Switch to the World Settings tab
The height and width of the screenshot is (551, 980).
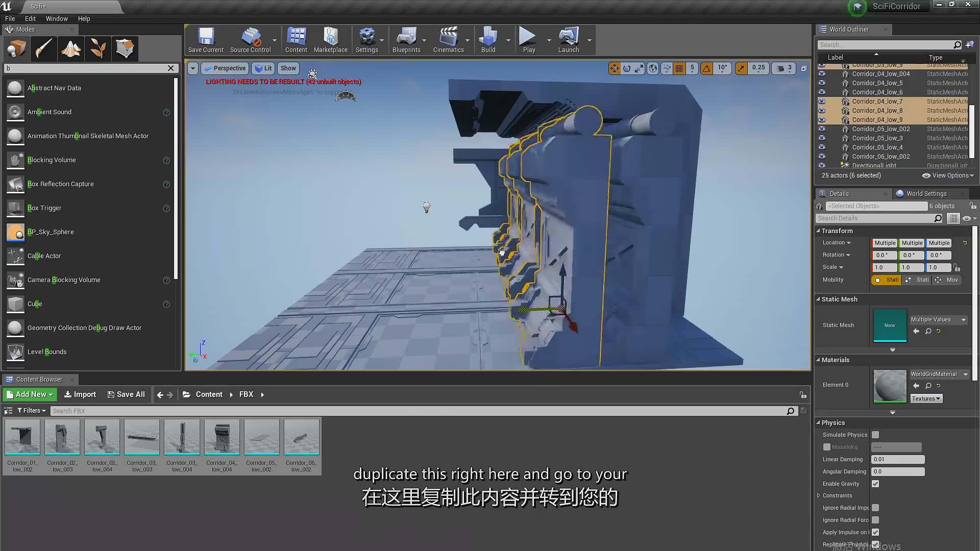pyautogui.click(x=926, y=194)
